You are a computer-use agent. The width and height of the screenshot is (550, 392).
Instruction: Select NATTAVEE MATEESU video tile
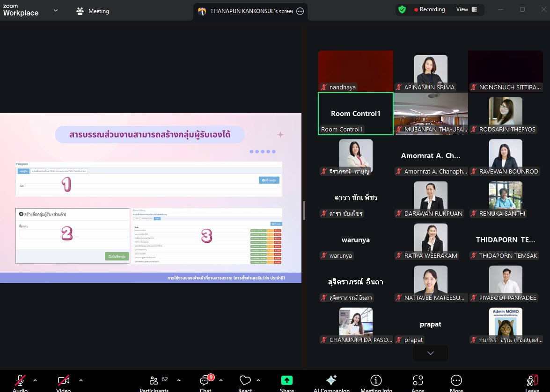[x=430, y=282]
